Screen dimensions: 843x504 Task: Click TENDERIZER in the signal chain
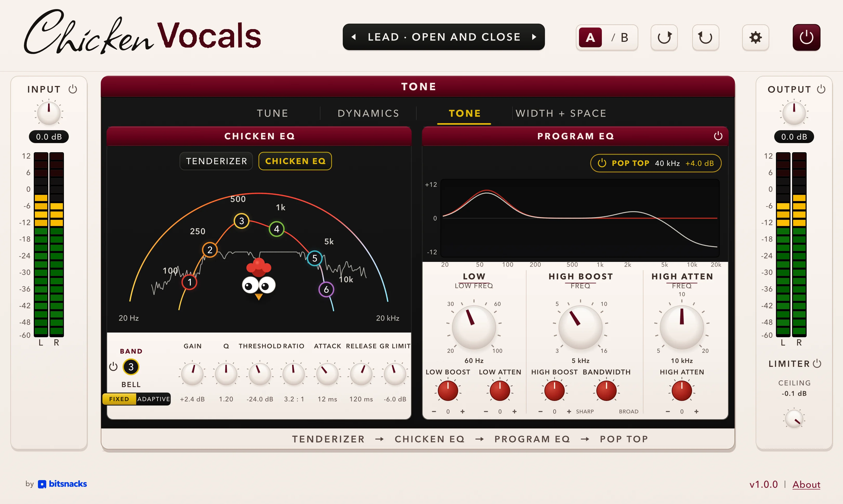coord(328,439)
